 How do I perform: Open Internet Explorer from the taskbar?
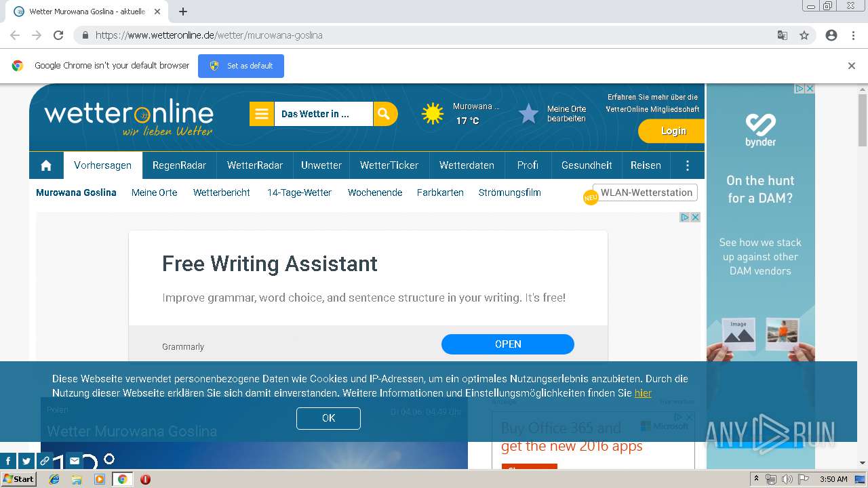click(54, 479)
